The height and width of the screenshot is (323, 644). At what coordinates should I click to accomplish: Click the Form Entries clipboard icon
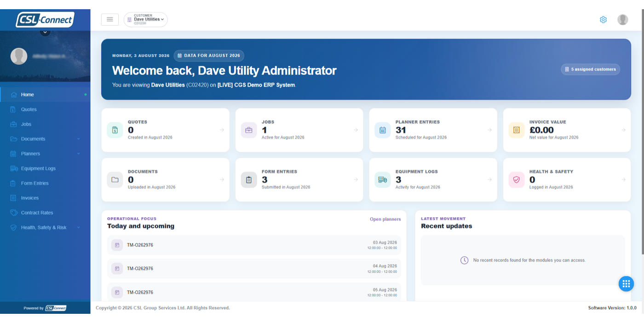249,180
